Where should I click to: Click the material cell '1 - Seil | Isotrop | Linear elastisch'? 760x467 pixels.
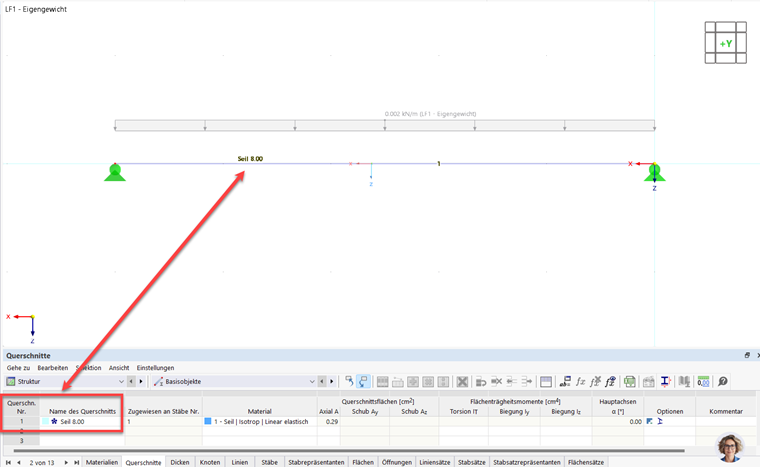[260, 421]
